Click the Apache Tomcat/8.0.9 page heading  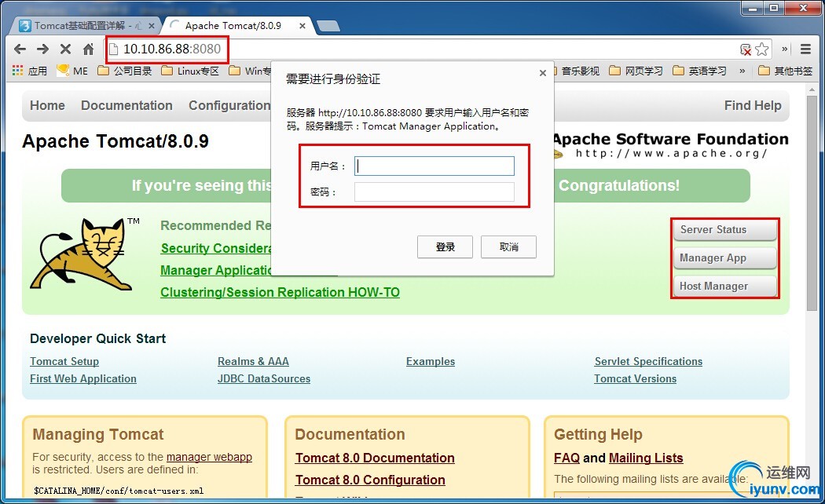pyautogui.click(x=115, y=141)
